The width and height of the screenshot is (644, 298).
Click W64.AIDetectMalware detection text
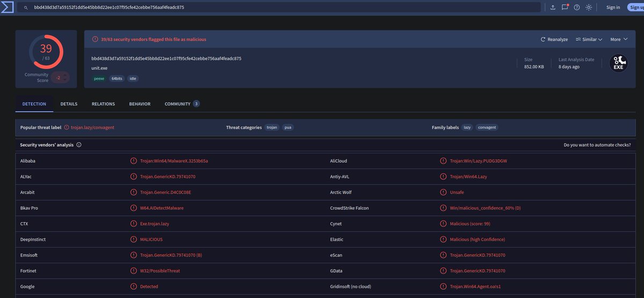[162, 208]
